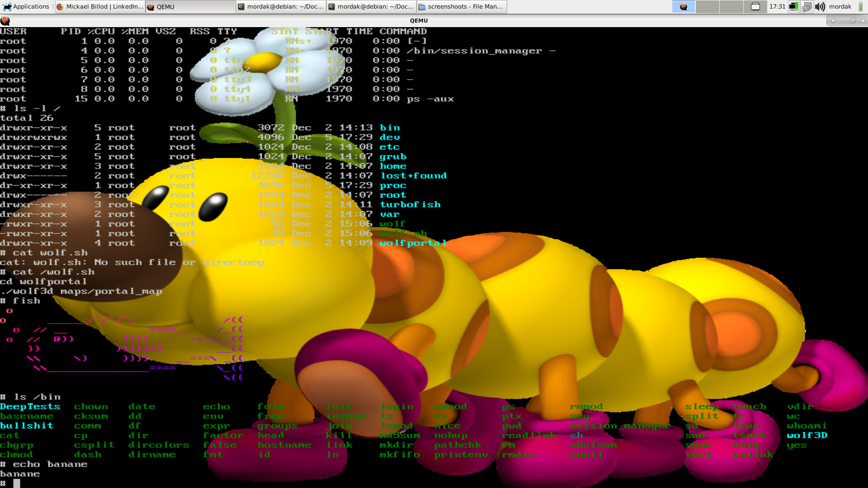The width and height of the screenshot is (868, 488).
Task: Click the screenshot tool tray icon
Action: pyautogui.click(x=807, y=6)
